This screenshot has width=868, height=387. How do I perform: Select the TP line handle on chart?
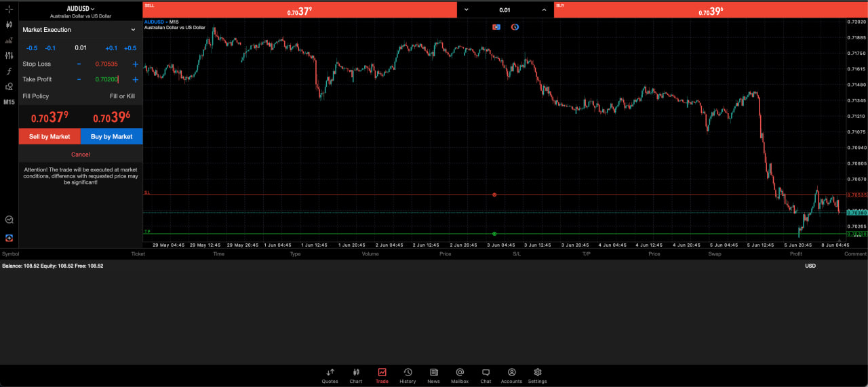[x=494, y=234]
